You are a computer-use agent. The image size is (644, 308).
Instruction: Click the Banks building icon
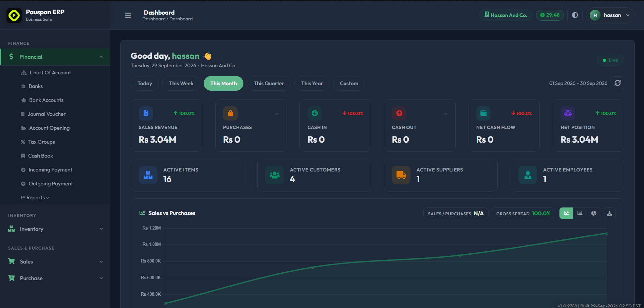[x=23, y=87]
